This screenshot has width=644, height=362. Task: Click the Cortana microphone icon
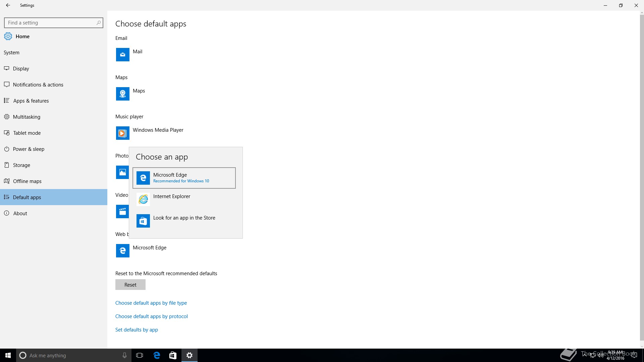(x=124, y=355)
